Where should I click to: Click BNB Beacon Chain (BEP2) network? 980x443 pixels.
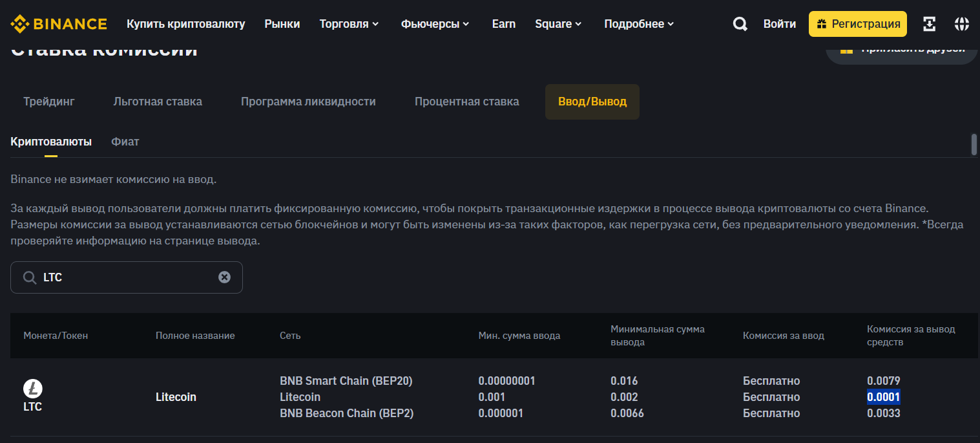coord(347,413)
